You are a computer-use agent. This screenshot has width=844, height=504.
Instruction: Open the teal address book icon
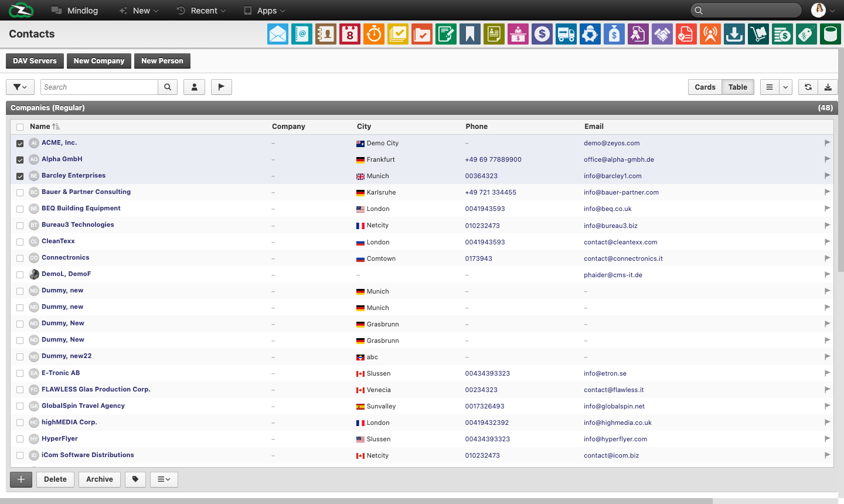coord(302,34)
